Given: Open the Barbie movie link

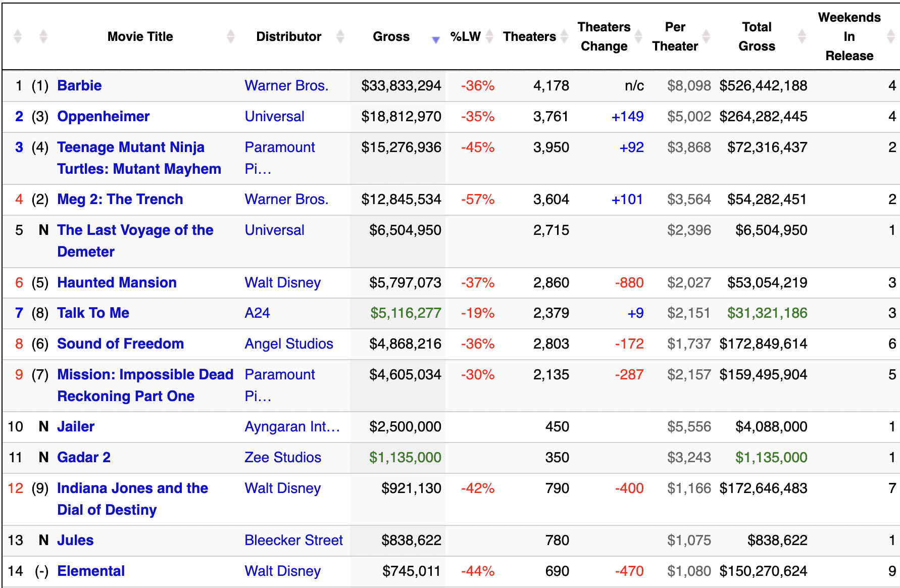Looking at the screenshot, I should (79, 85).
